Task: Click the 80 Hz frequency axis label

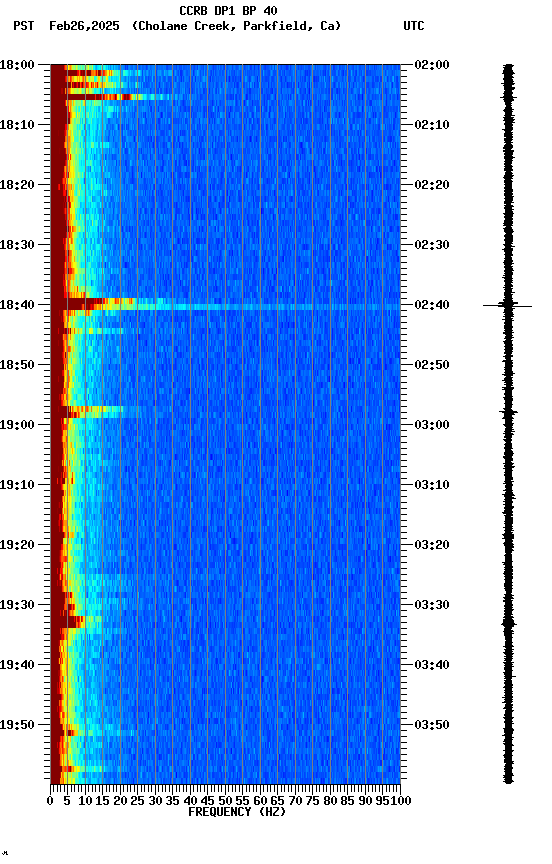Action: 330,801
